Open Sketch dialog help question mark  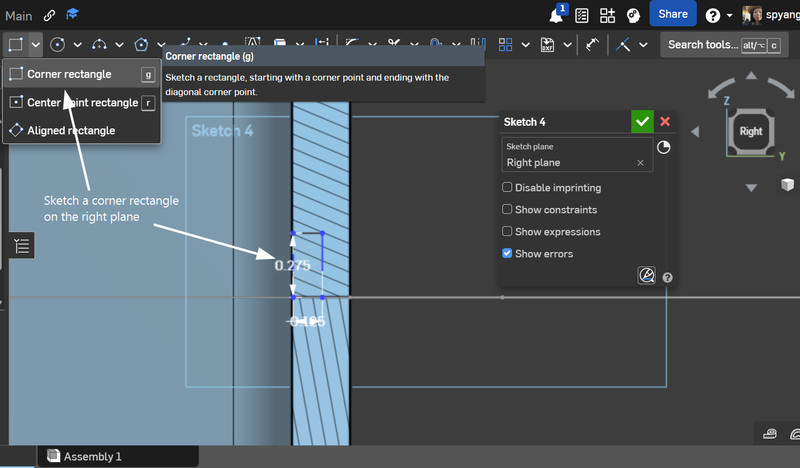tap(667, 278)
